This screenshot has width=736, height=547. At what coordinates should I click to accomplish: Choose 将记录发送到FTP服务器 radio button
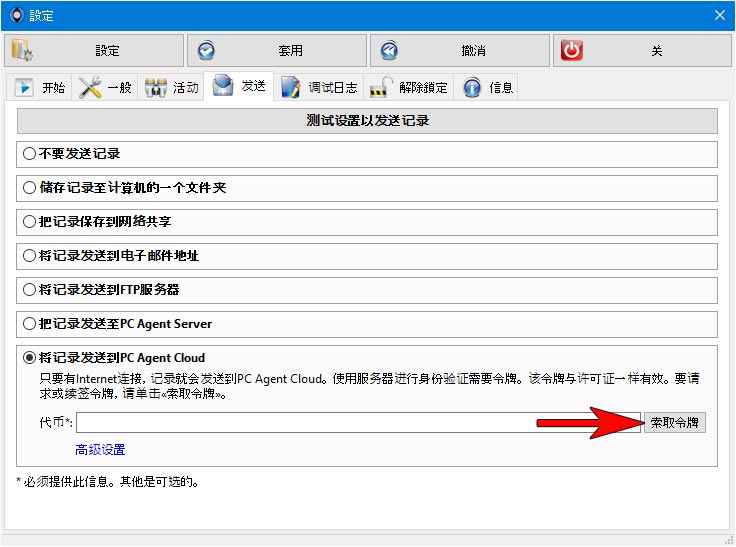click(x=29, y=290)
